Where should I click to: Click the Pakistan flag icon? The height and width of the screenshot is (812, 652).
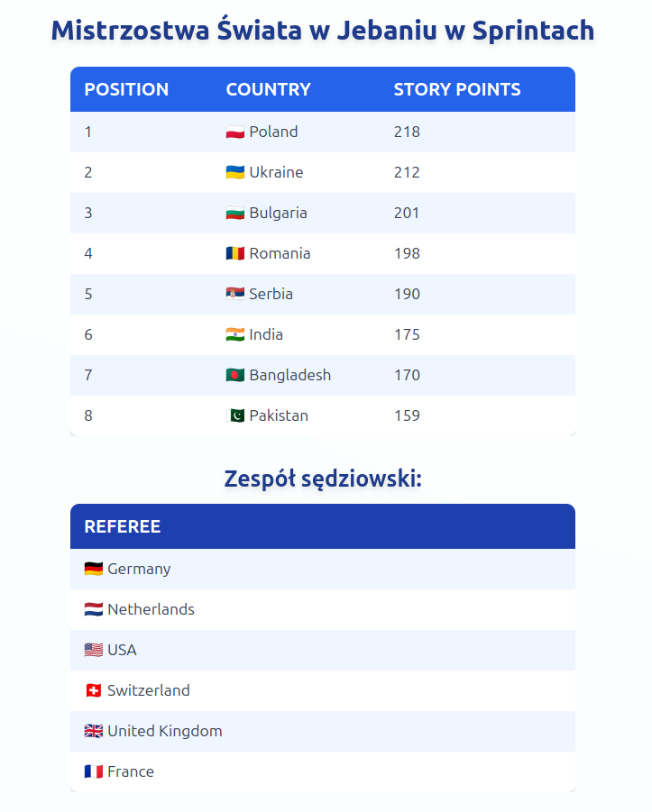pos(235,416)
